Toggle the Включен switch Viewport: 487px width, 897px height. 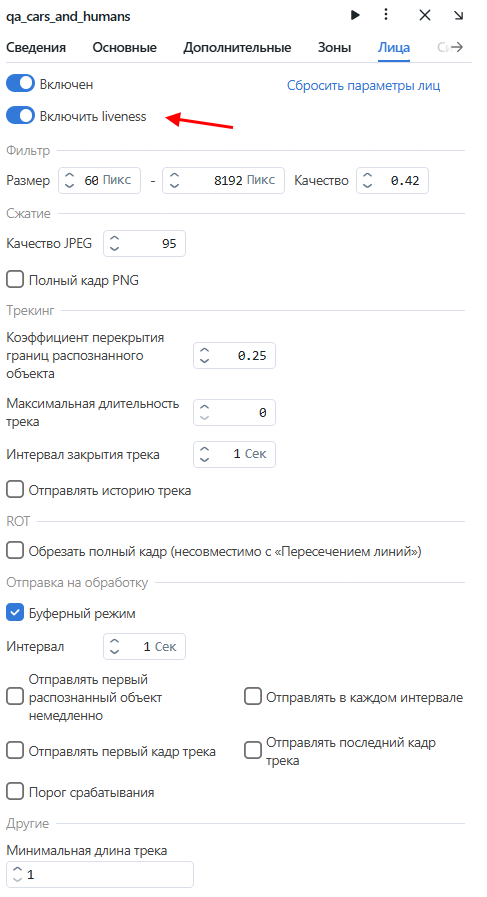click(x=21, y=84)
